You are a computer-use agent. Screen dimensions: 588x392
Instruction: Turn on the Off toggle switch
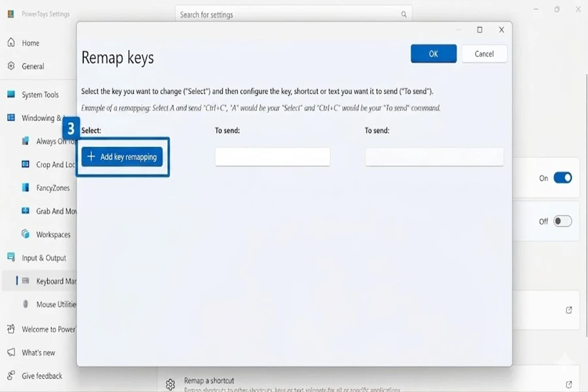[563, 221]
